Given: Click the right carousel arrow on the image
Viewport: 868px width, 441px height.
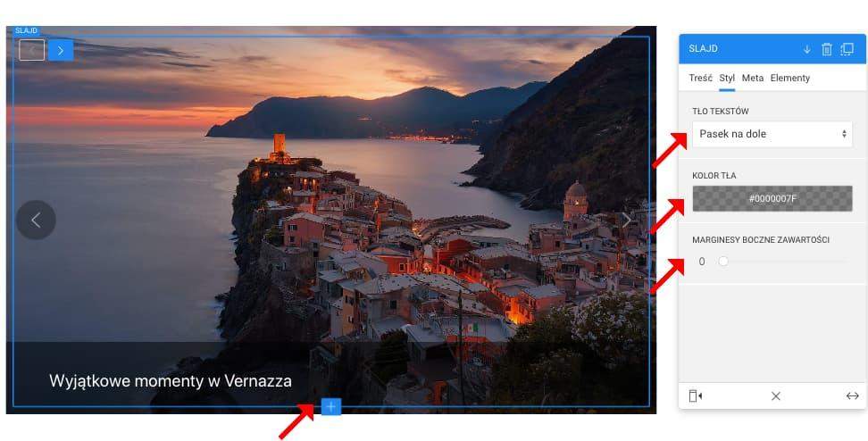Looking at the screenshot, I should (x=627, y=220).
